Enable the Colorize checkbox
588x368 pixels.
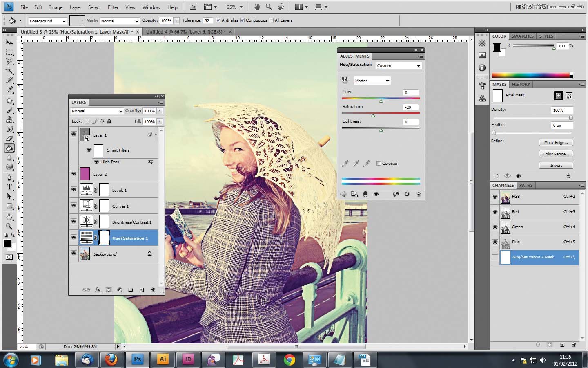pos(379,163)
